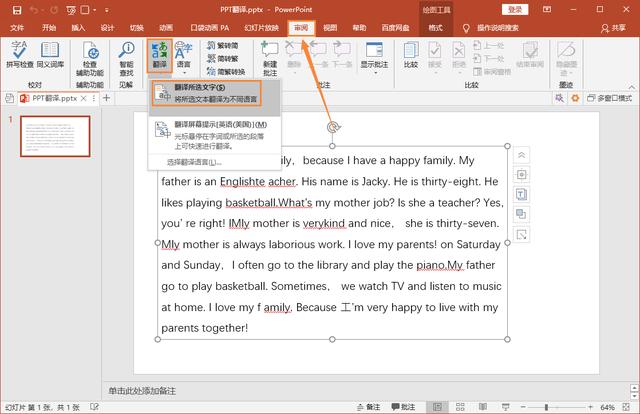Click the rotate handle above the text box

(333, 127)
